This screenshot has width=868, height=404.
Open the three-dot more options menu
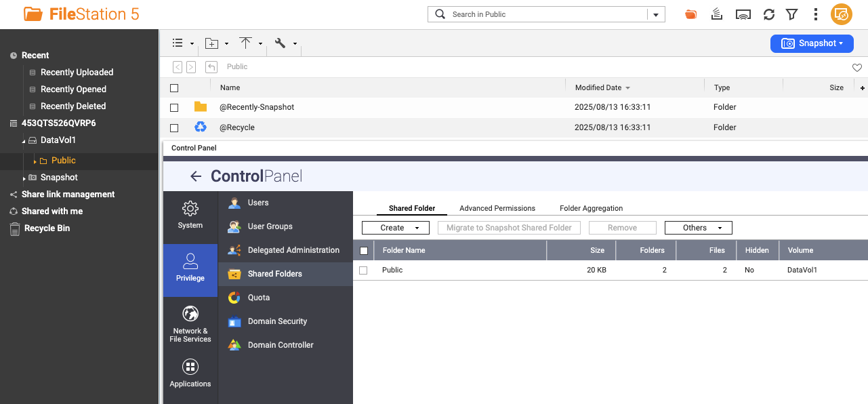[x=816, y=14]
